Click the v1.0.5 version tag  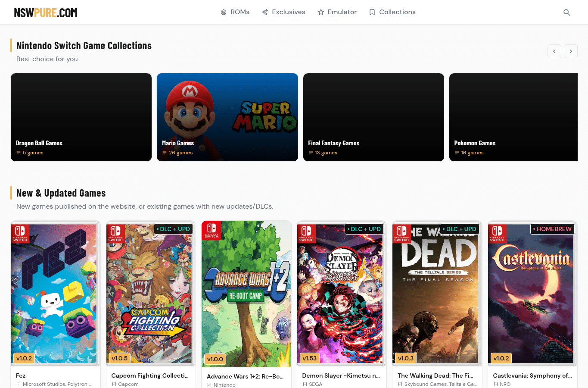coord(120,358)
